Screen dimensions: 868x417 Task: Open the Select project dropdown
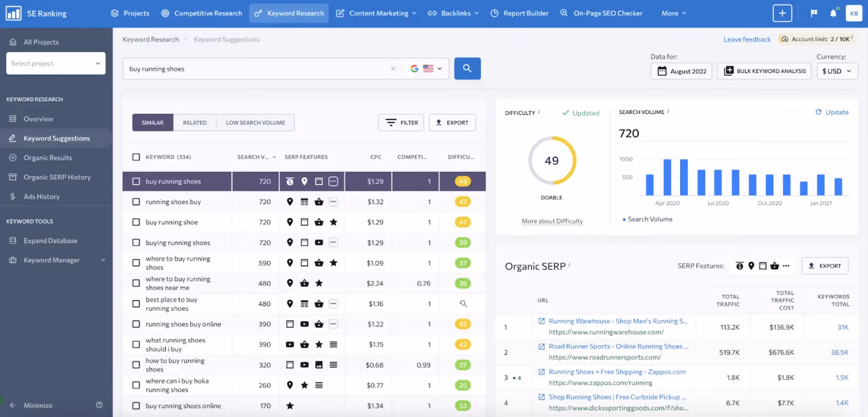[x=56, y=63]
